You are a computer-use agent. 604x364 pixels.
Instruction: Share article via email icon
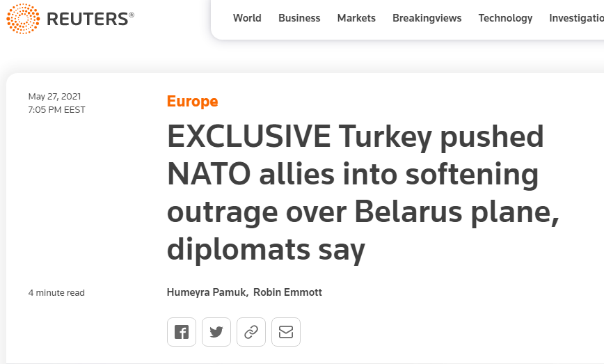point(286,332)
